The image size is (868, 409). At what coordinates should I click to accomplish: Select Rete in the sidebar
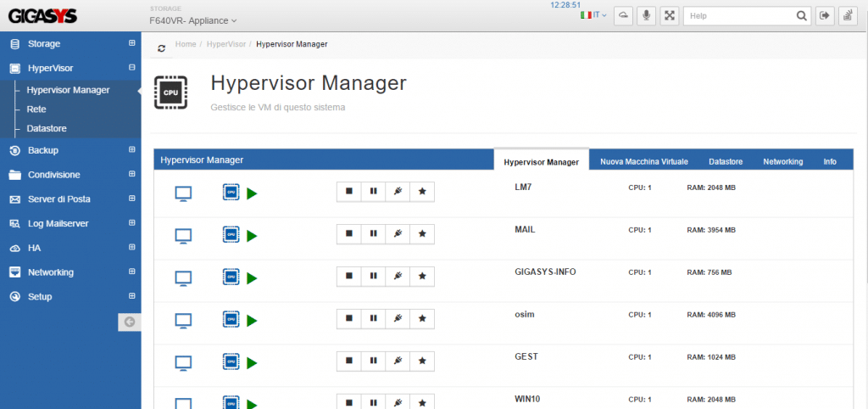click(36, 109)
